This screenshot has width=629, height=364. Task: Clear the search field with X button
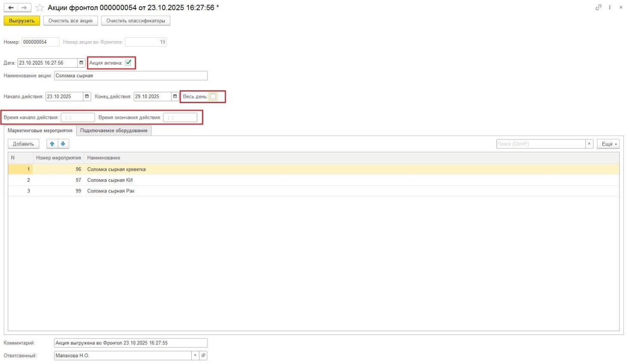[x=589, y=144]
